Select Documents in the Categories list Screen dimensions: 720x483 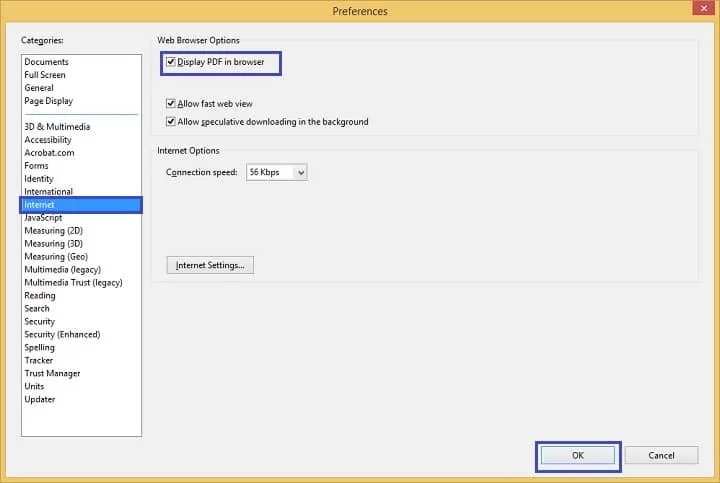pyautogui.click(x=46, y=62)
